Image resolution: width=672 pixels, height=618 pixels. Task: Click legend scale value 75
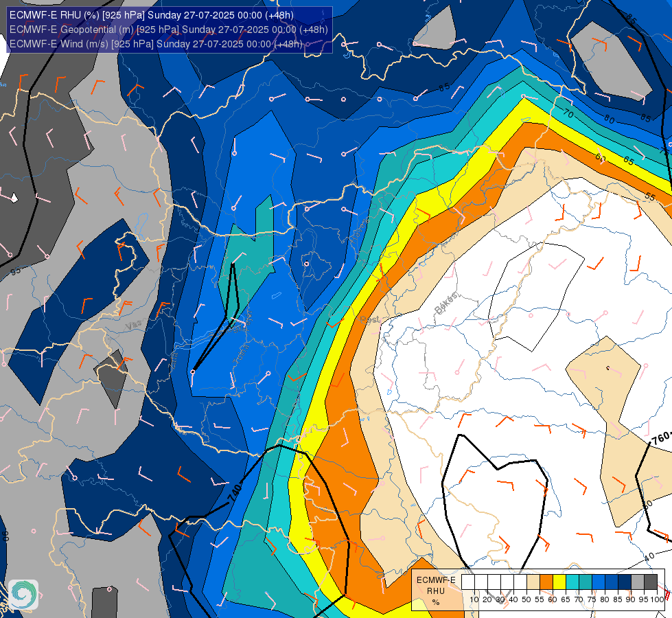(x=592, y=599)
